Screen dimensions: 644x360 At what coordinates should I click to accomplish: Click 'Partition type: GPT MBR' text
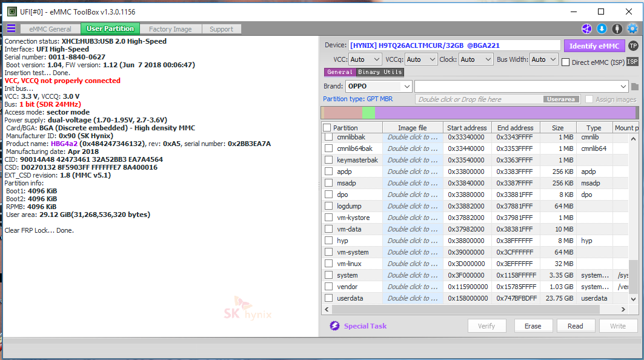[x=357, y=99]
